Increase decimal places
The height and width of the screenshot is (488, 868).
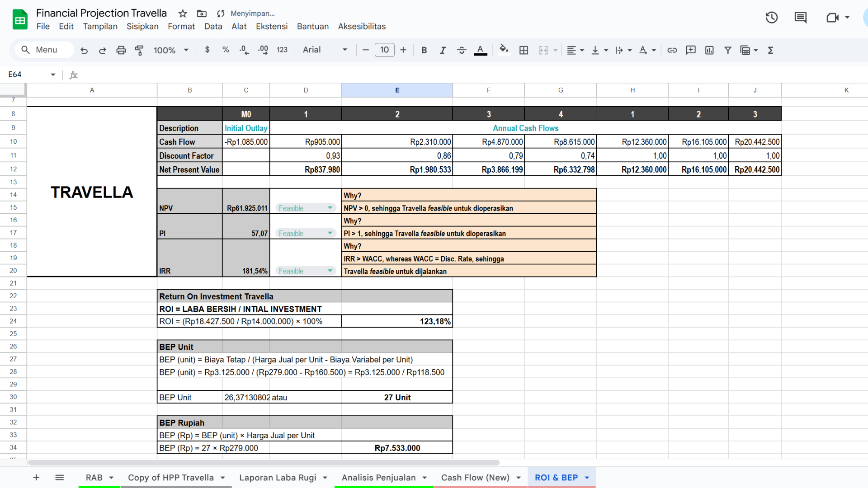point(263,50)
